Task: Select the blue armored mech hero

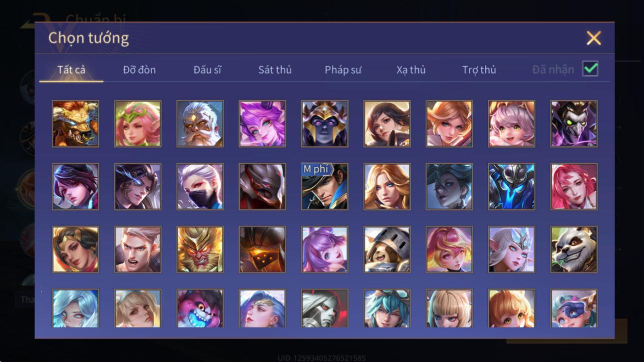Action: 511,187
